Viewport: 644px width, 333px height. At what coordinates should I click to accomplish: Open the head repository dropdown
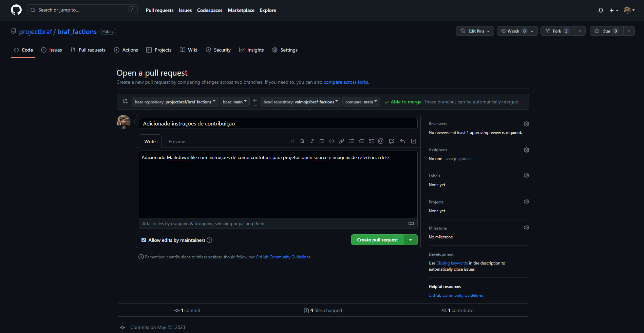[301, 102]
